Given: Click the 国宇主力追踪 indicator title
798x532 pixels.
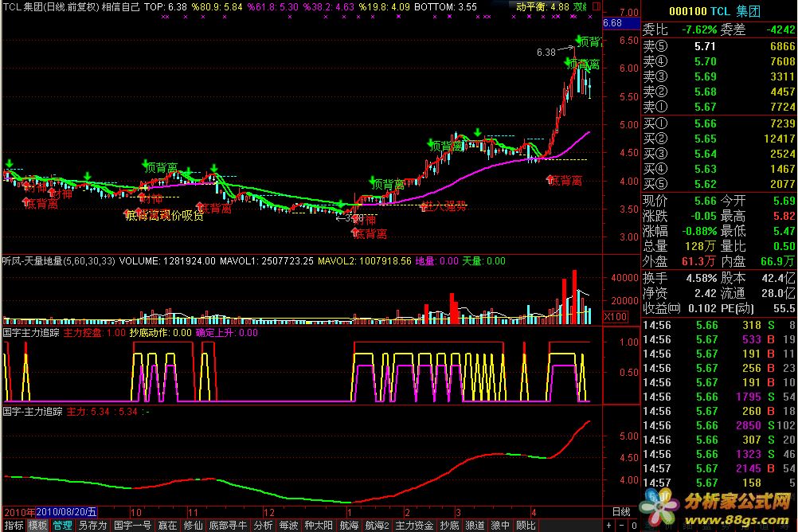Looking at the screenshot, I should coord(31,332).
